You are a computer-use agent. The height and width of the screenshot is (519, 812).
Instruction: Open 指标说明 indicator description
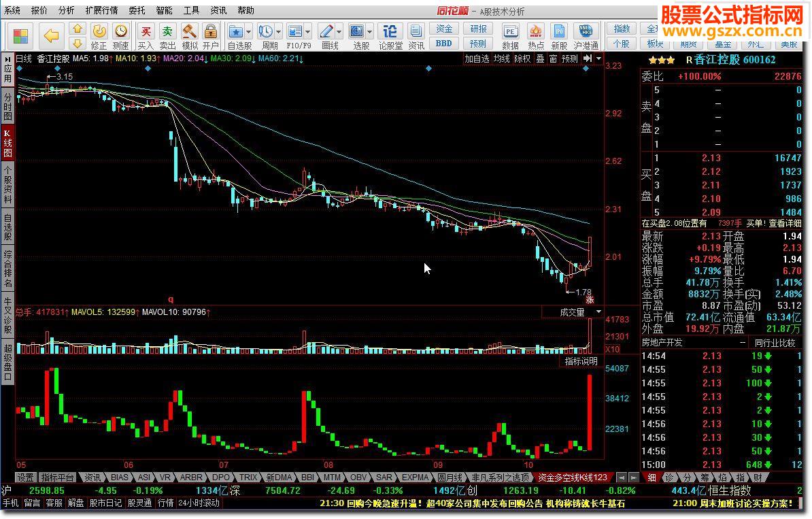click(581, 361)
